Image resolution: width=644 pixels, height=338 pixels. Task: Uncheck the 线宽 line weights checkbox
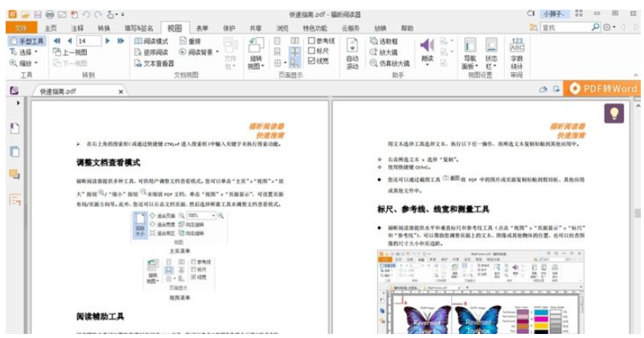(312, 61)
